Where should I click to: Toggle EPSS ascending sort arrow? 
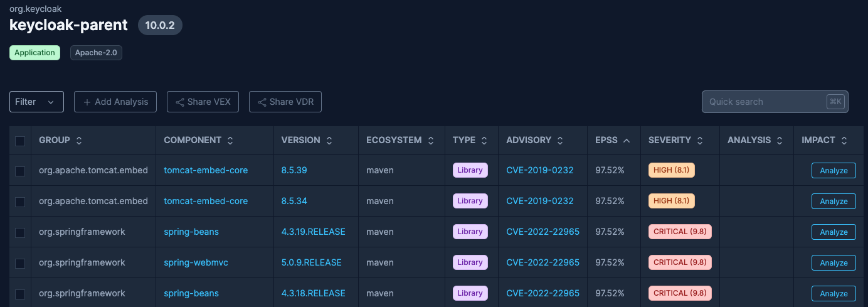[627, 141]
